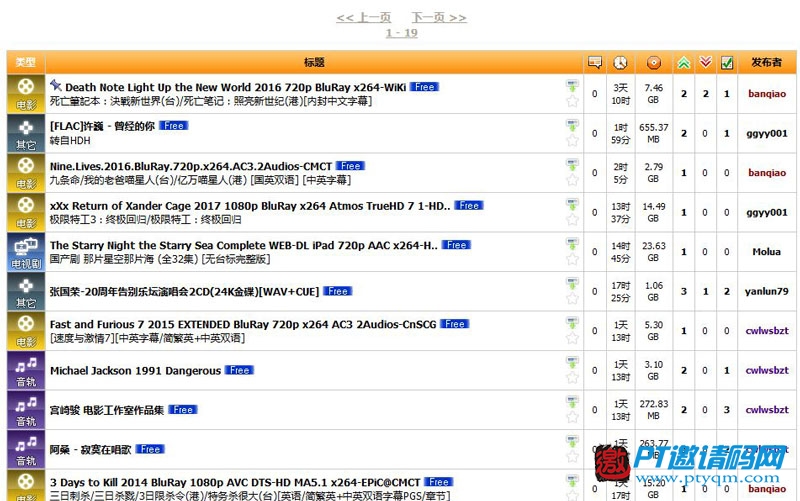Image resolution: width=800 pixels, height=501 pixels.
Task: Sort by time alive clock icon
Action: coord(621,62)
